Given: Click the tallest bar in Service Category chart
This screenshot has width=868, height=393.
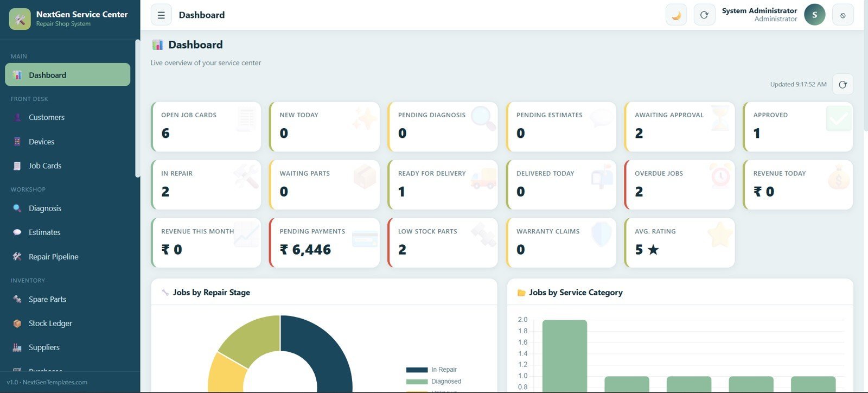Looking at the screenshot, I should pyautogui.click(x=565, y=356).
